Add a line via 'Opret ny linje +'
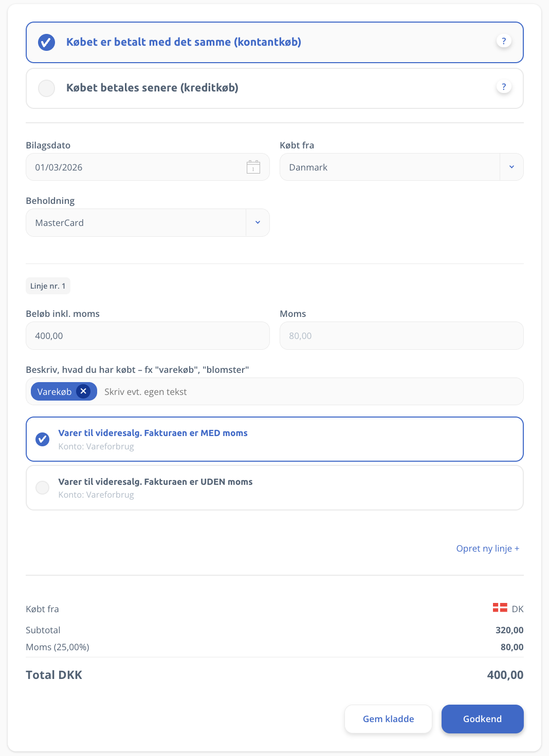This screenshot has height=756, width=549. coord(487,549)
